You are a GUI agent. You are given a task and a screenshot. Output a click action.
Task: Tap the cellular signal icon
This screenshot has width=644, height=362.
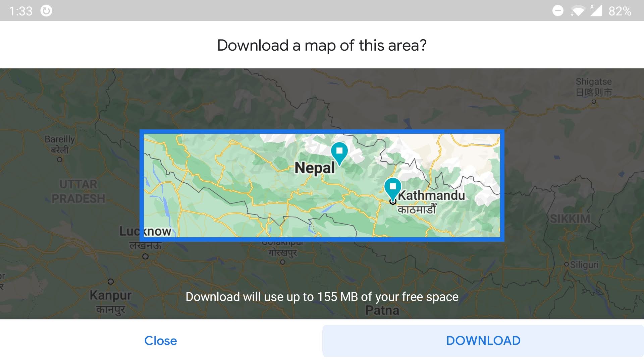pyautogui.click(x=596, y=11)
